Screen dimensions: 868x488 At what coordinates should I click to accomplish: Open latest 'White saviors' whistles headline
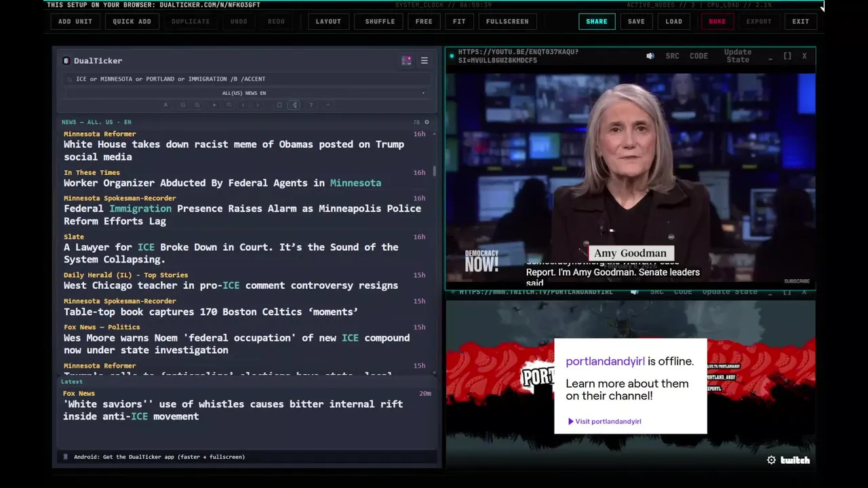(x=233, y=410)
